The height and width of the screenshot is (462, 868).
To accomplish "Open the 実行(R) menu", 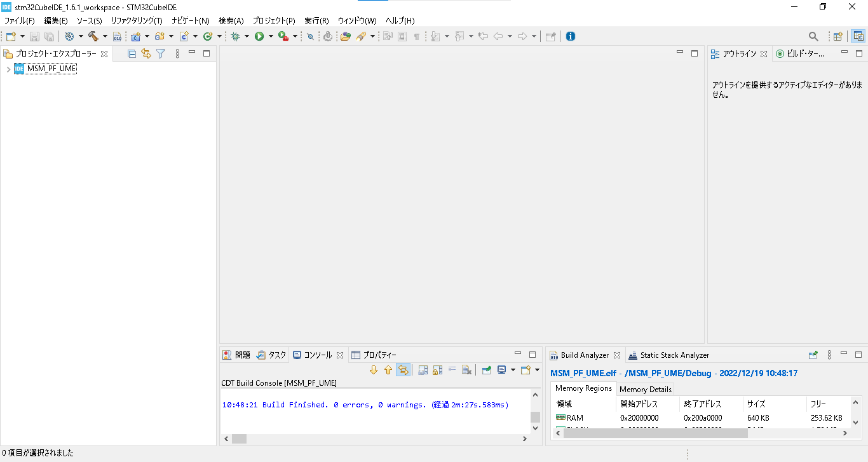I will tap(316, 20).
